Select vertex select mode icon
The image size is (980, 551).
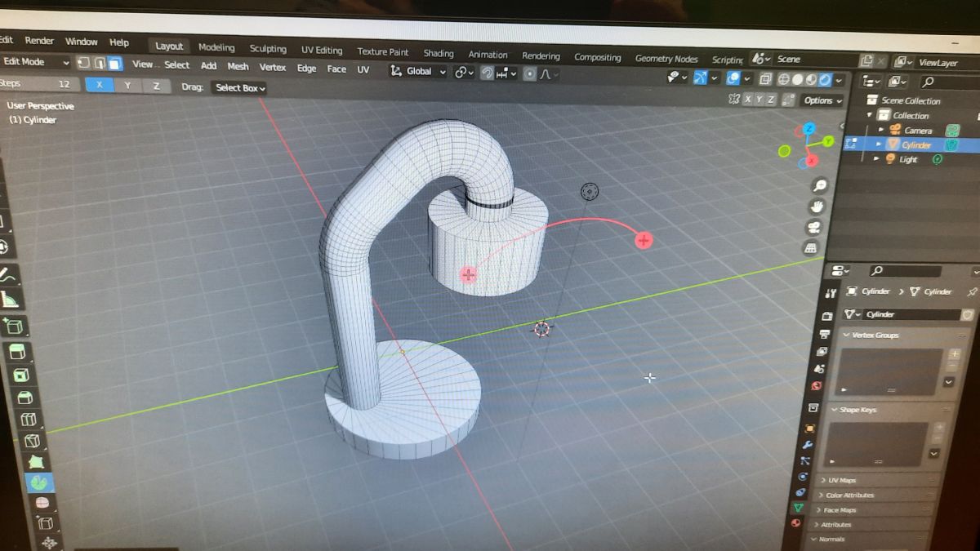coord(83,64)
